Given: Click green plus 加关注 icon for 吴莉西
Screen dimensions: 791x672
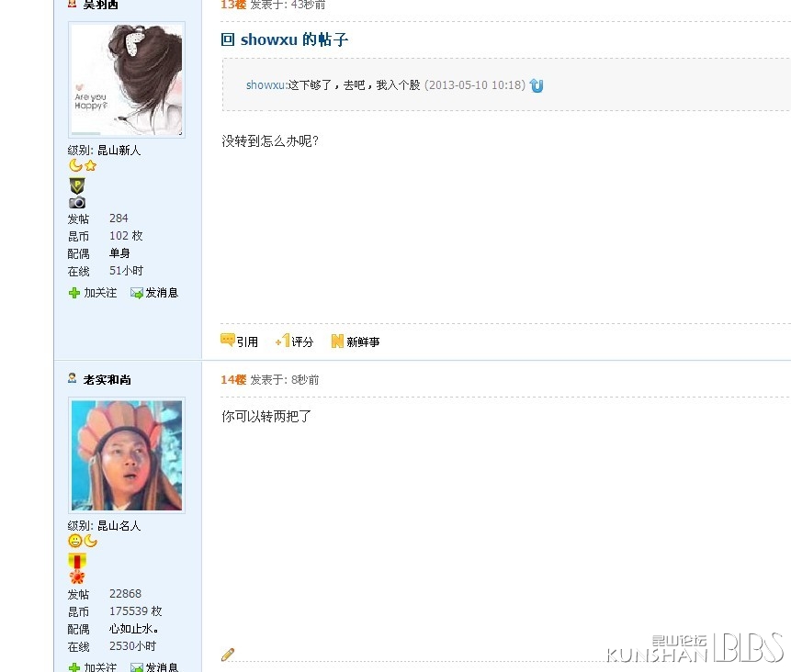Looking at the screenshot, I should [x=74, y=293].
